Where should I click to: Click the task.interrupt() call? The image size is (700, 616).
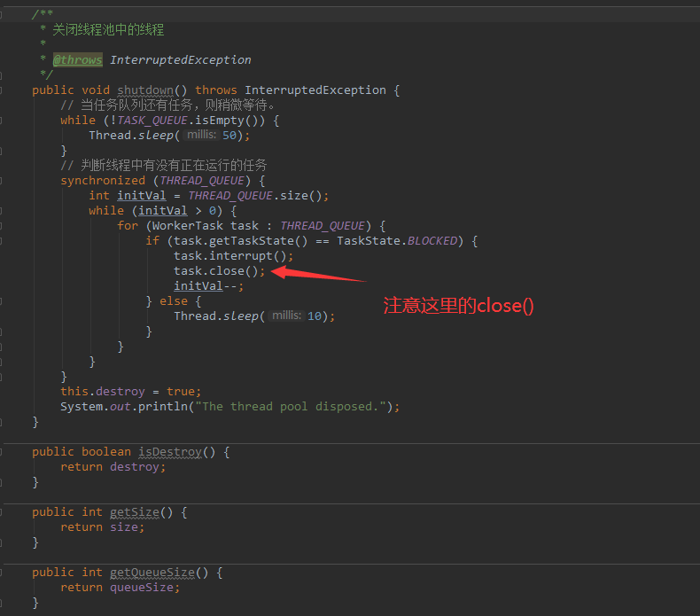point(233,256)
